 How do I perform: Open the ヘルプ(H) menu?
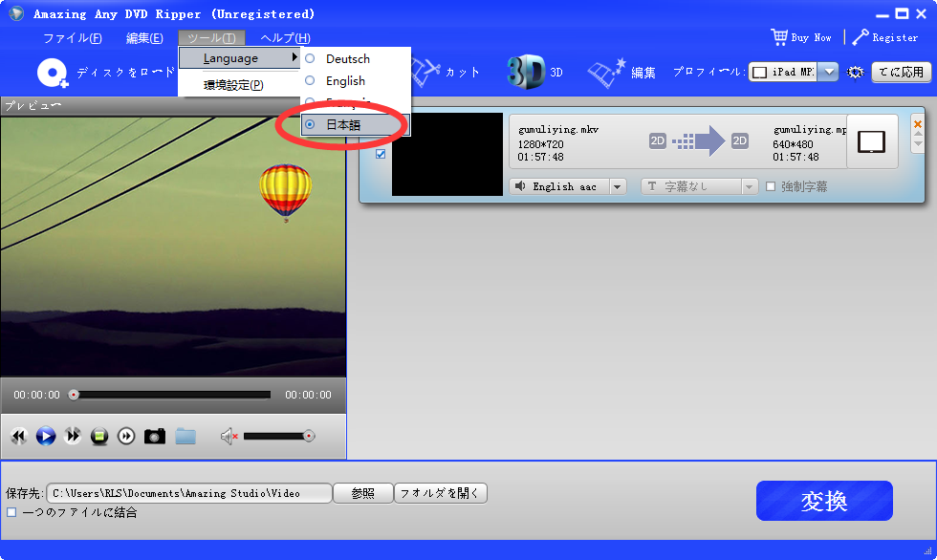[x=285, y=38]
